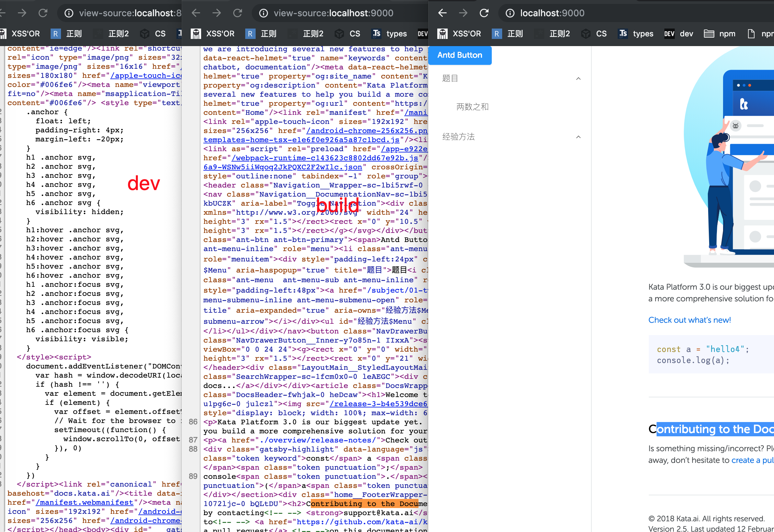Click the © 2018 Kata.ai footer text
The width and height of the screenshot is (774, 532).
pyautogui.click(x=706, y=519)
